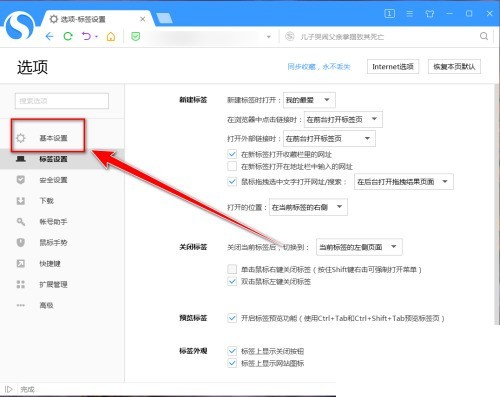This screenshot has width=500, height=397.
Task: Open the skin shirt icon
Action: pos(430,14)
